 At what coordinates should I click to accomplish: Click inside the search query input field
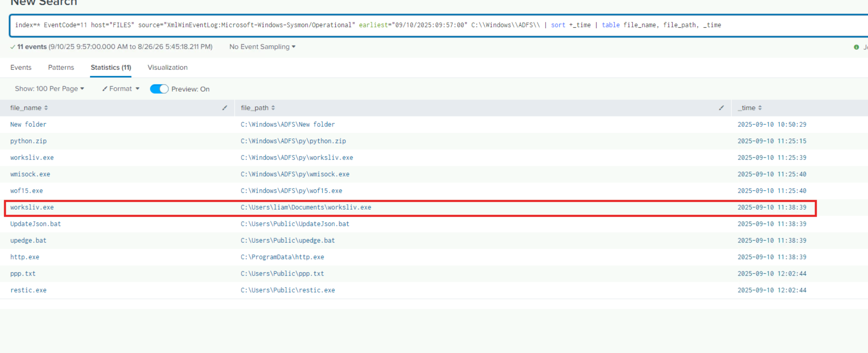(439, 25)
